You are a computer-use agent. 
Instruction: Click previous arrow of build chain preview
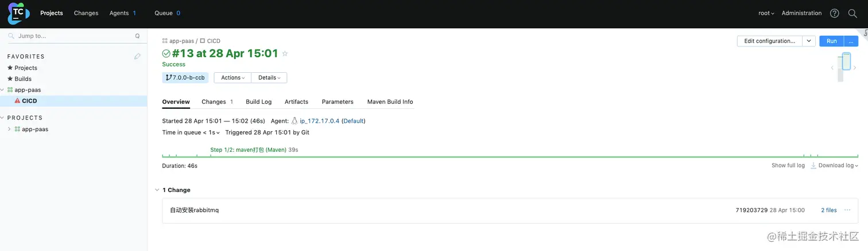832,68
